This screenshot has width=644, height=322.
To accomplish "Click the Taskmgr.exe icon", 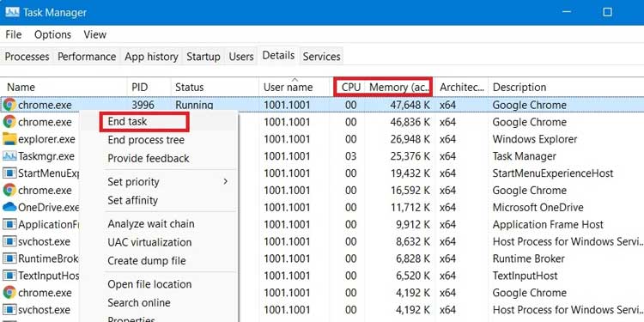I will click(9, 156).
